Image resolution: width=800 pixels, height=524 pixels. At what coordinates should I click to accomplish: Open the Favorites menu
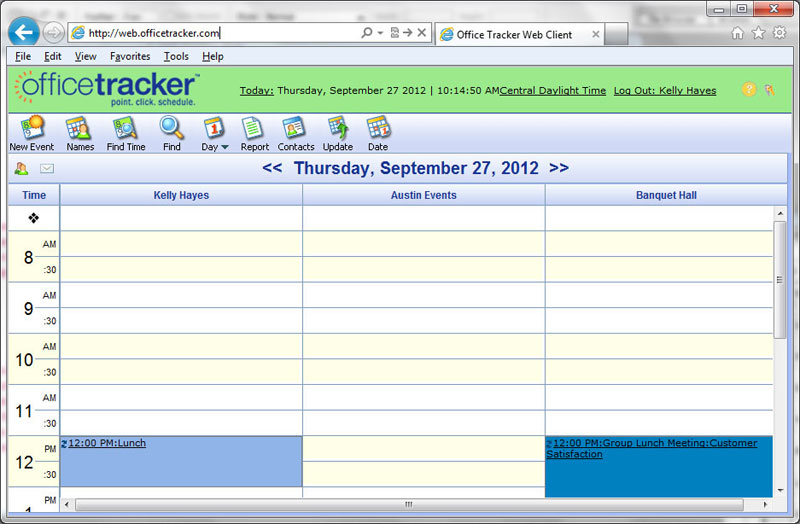tap(130, 57)
